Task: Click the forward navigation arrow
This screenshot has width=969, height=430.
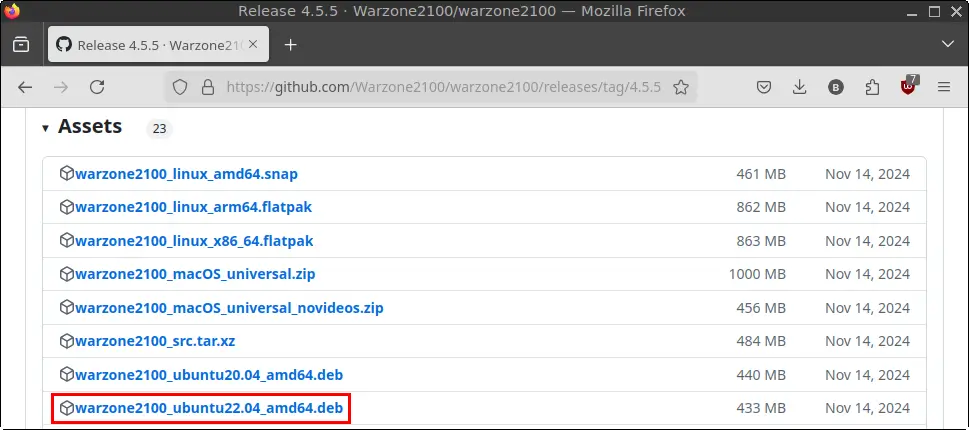Action: (x=61, y=87)
